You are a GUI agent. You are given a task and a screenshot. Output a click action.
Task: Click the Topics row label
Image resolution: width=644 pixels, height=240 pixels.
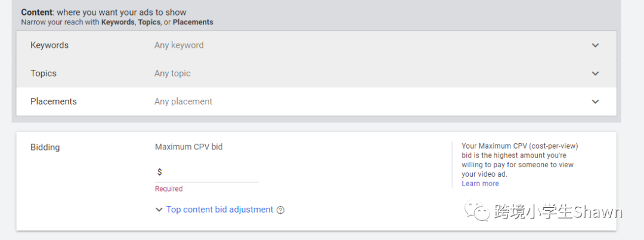pos(44,73)
